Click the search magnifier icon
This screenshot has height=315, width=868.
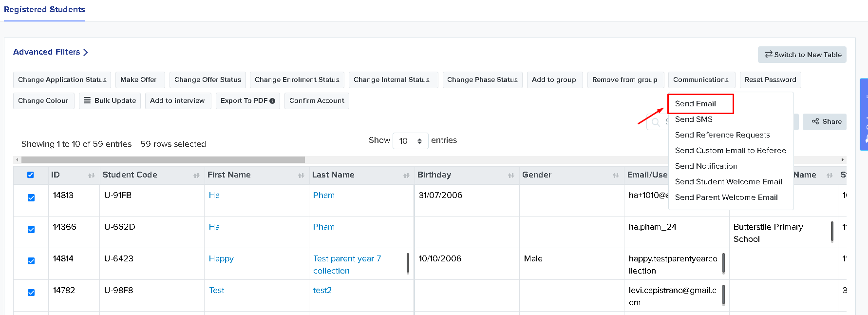coord(656,122)
